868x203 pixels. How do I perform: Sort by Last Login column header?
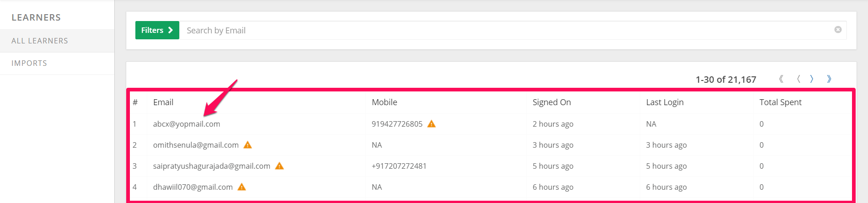point(664,102)
